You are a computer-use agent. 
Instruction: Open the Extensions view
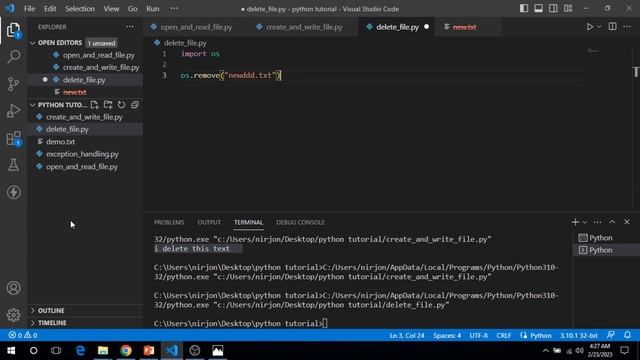(x=13, y=138)
